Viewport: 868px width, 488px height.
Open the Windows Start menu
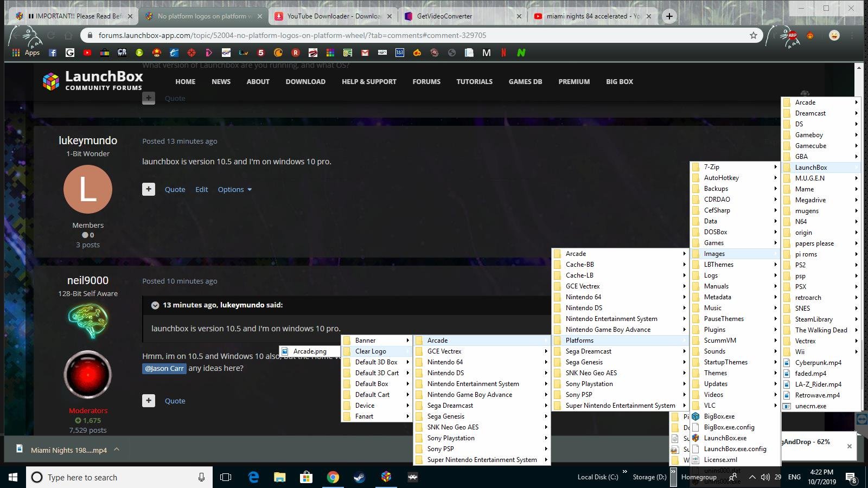click(13, 477)
